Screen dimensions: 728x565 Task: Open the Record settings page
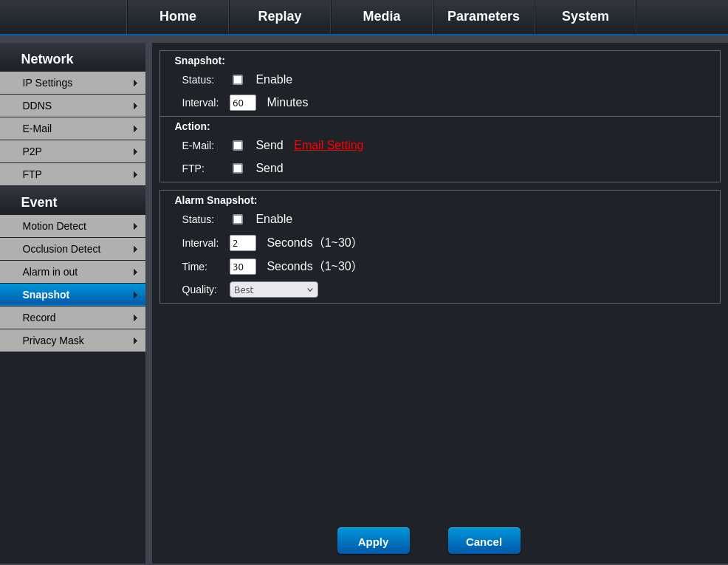(x=72, y=318)
